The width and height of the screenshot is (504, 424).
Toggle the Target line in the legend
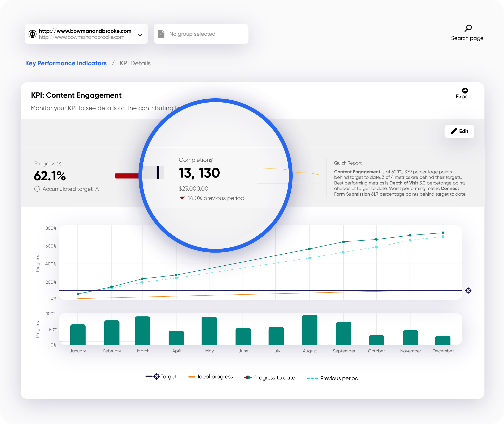click(x=161, y=377)
